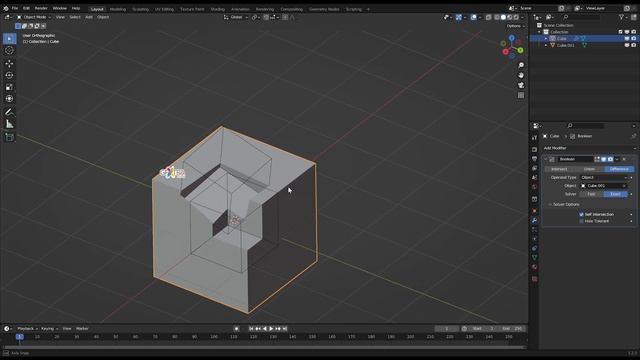Screen dimensions: 640x360
Task: Open the viewport Add menu
Action: (89, 17)
